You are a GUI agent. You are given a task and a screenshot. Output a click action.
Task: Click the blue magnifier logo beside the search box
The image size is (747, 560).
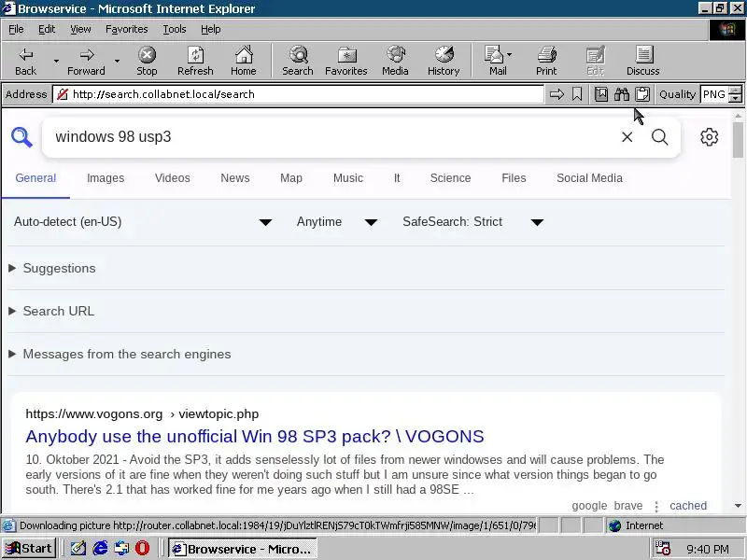pos(21,137)
